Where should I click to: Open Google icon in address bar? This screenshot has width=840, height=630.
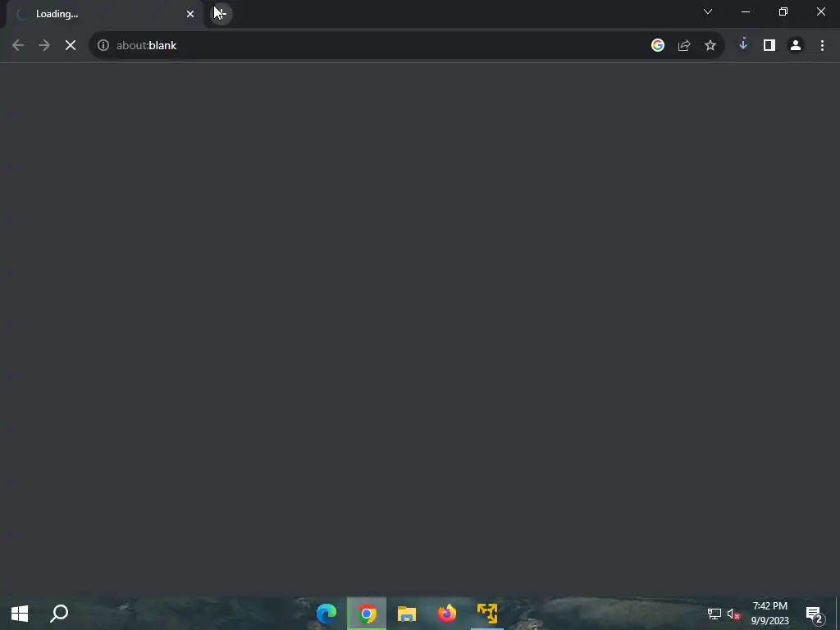tap(657, 46)
